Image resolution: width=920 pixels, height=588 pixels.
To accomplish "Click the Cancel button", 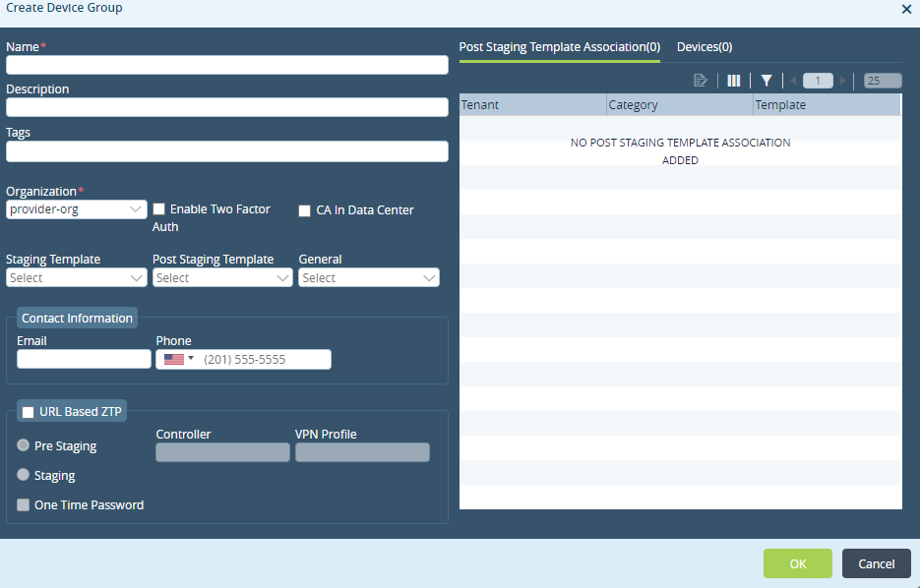I will click(x=876, y=563).
